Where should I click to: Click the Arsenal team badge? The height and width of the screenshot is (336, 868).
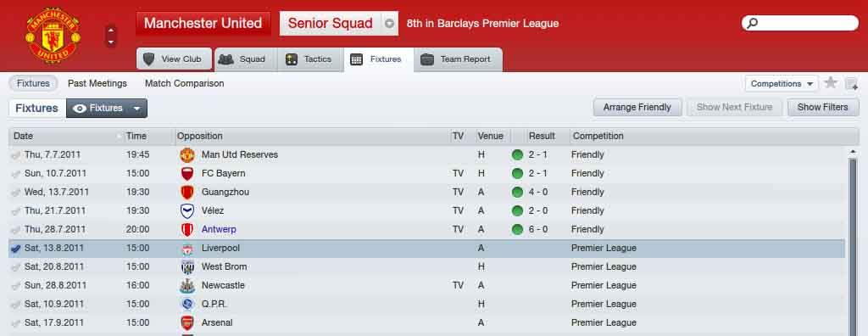tap(187, 322)
